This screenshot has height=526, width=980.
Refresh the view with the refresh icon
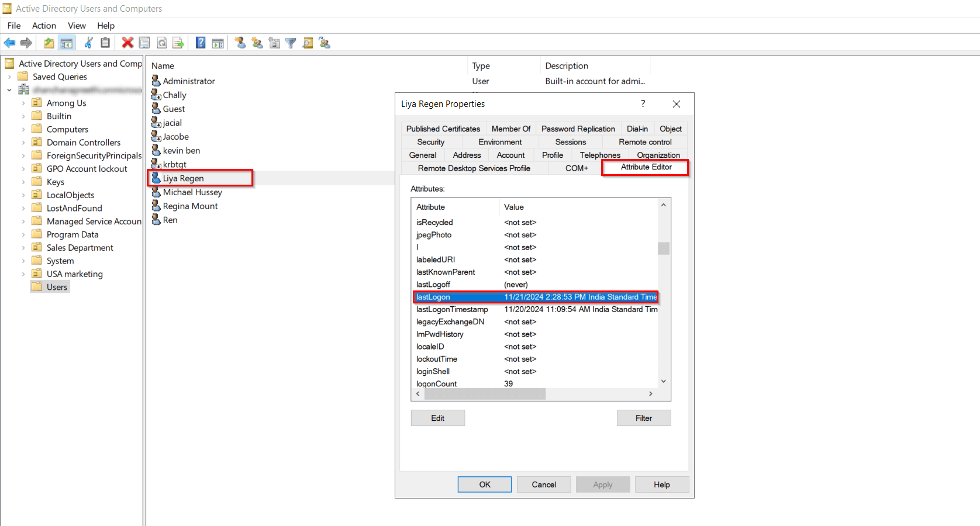coord(162,42)
